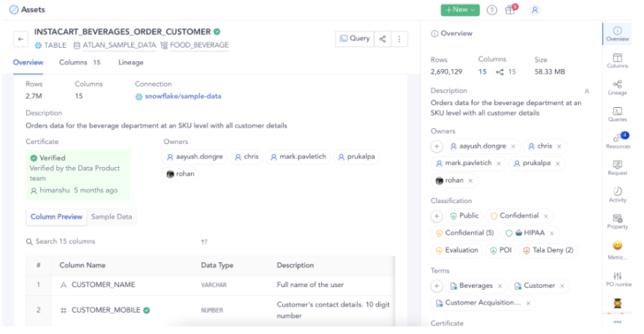This screenshot has height=334, width=644.
Task: Open PO number sidebar icon
Action: click(x=618, y=279)
